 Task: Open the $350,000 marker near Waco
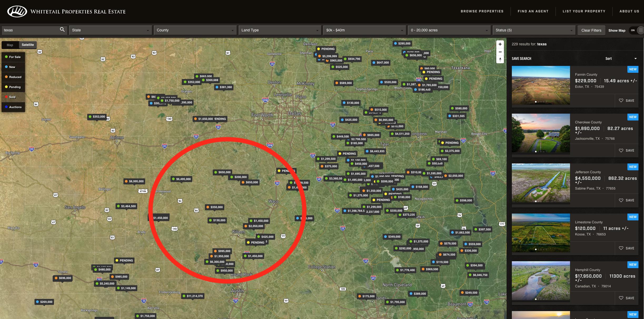pyautogui.click(x=215, y=207)
